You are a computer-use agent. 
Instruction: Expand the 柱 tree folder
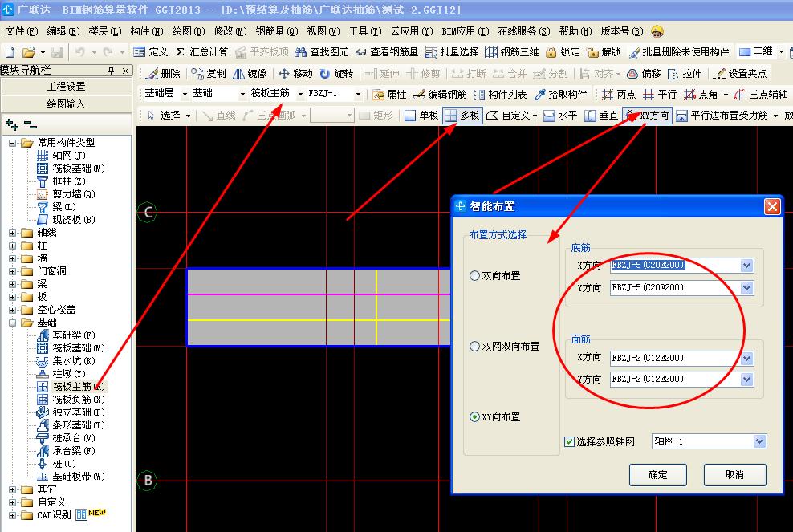pyautogui.click(x=12, y=246)
